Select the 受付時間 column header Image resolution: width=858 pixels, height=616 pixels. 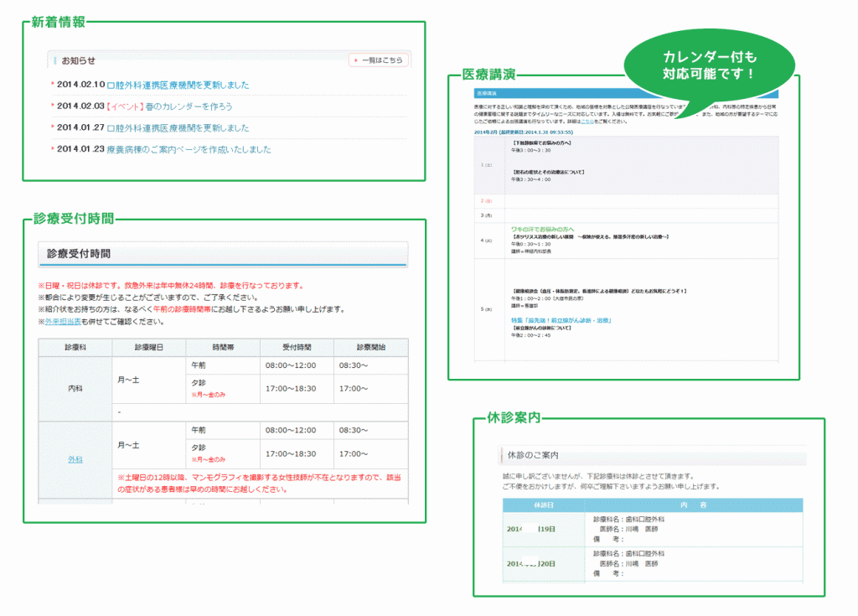pos(297,347)
